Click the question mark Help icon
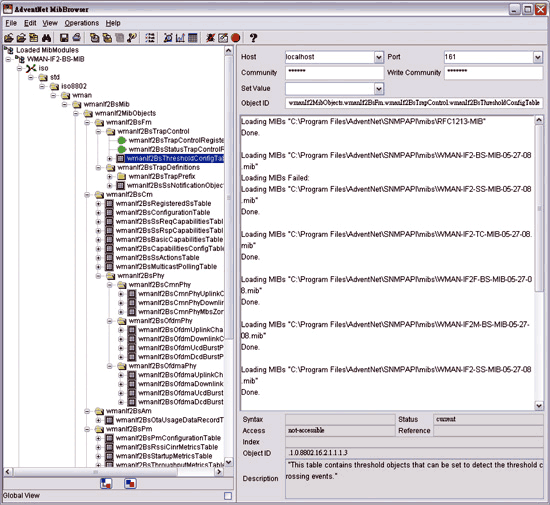550x505 pixels. [x=253, y=38]
